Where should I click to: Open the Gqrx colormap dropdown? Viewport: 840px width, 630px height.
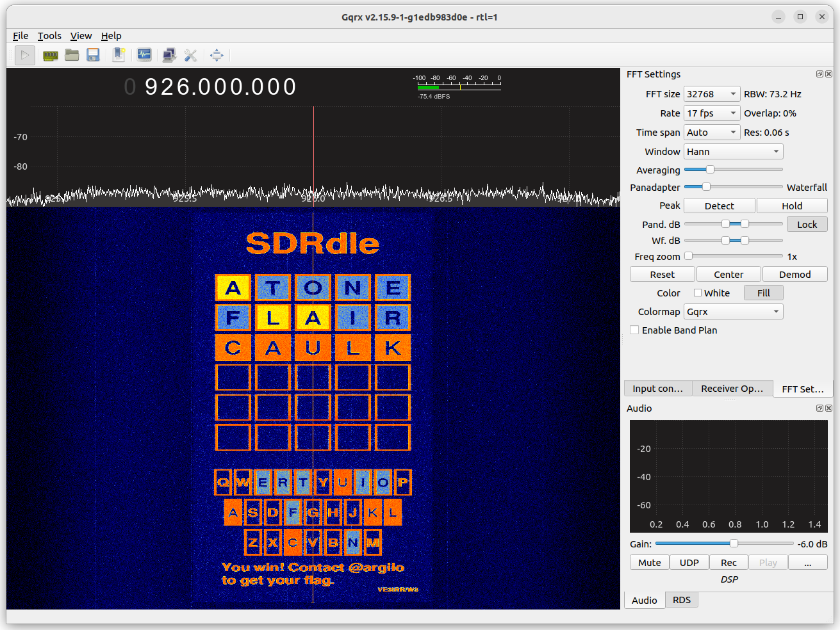click(733, 311)
